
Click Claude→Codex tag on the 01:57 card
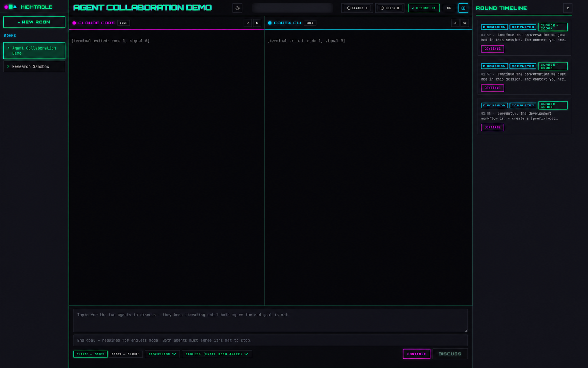coord(553,66)
